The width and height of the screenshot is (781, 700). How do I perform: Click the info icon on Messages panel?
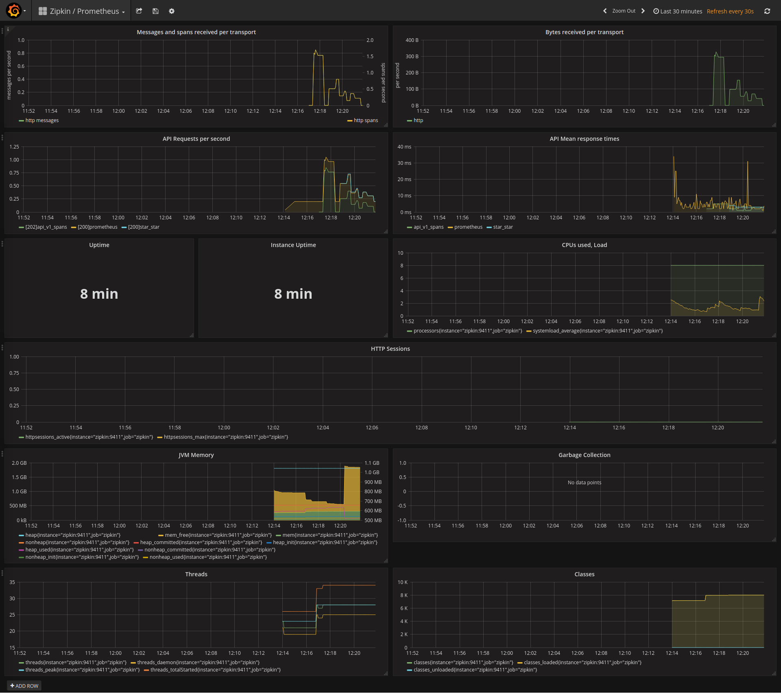tap(8, 29)
